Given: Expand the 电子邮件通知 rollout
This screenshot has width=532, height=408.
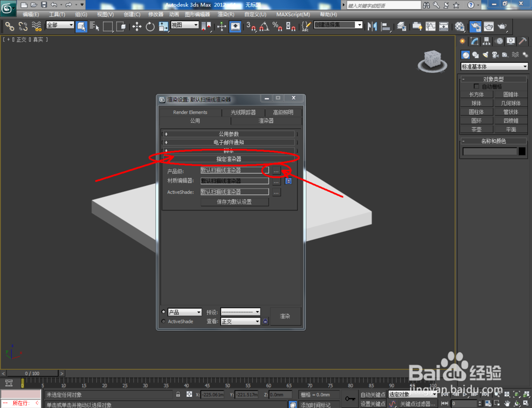Looking at the screenshot, I should pos(228,142).
